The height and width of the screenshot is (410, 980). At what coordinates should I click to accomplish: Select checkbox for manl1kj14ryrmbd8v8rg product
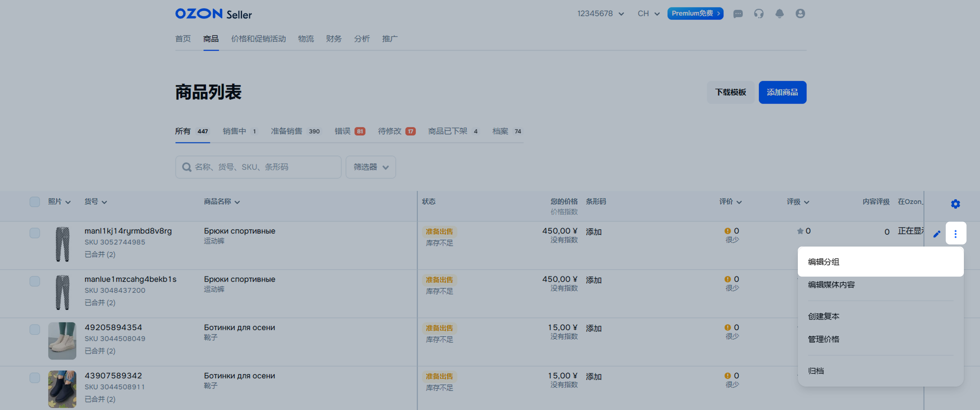(35, 233)
